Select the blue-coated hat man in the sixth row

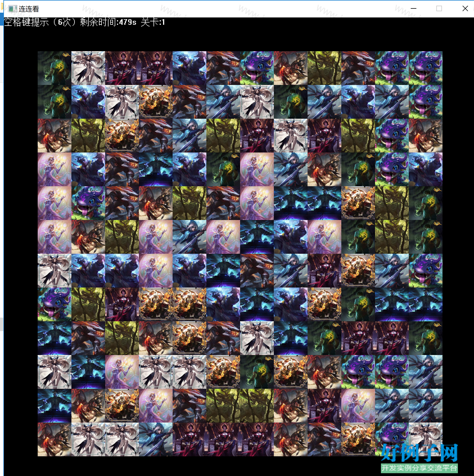(291, 237)
